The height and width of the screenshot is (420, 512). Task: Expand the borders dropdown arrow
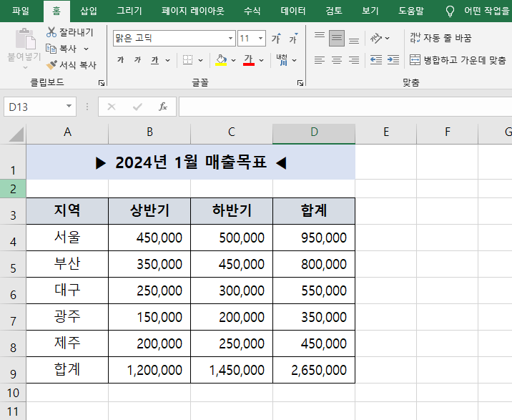[x=200, y=60]
